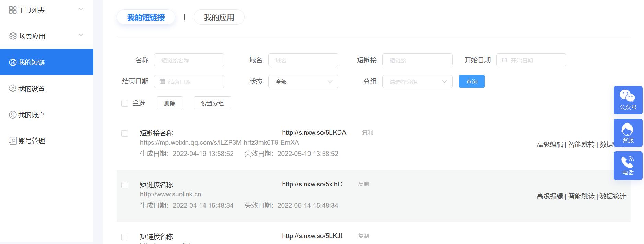The height and width of the screenshot is (244, 644).
Task: Open the 公众号 WeChat floating button
Action: point(628,100)
